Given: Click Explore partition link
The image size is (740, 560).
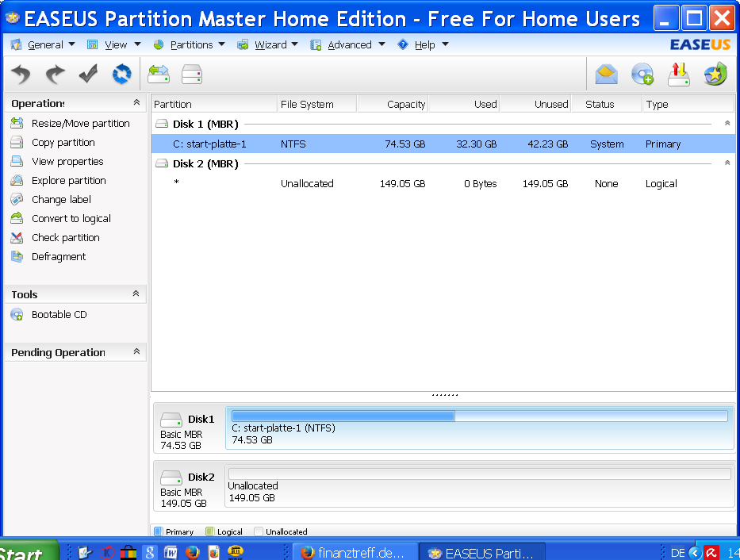Looking at the screenshot, I should click(x=69, y=180).
